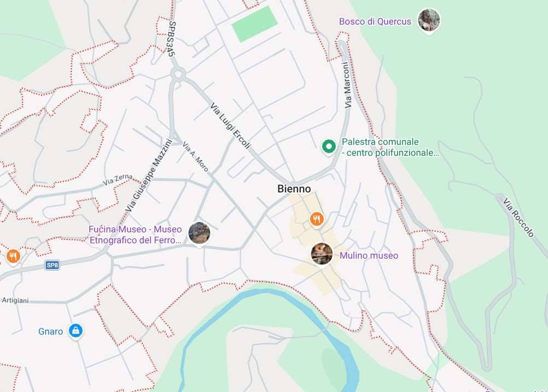Open the Mulino museo photo marker
This screenshot has width=548, height=392.
click(322, 254)
